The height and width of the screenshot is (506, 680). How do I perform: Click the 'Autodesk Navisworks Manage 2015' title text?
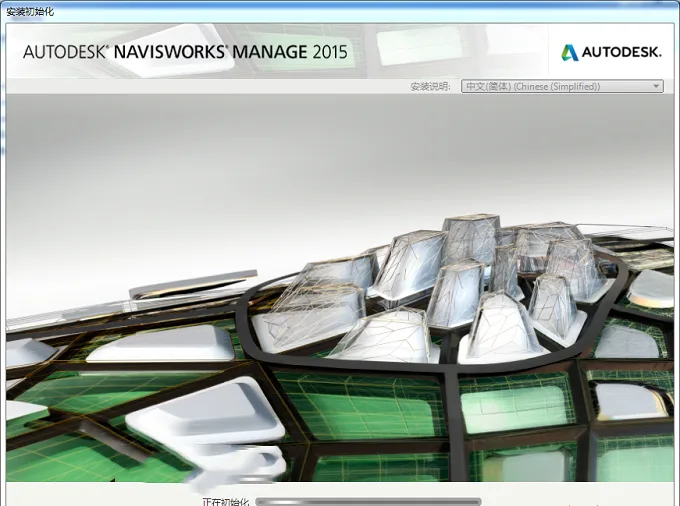(x=185, y=52)
